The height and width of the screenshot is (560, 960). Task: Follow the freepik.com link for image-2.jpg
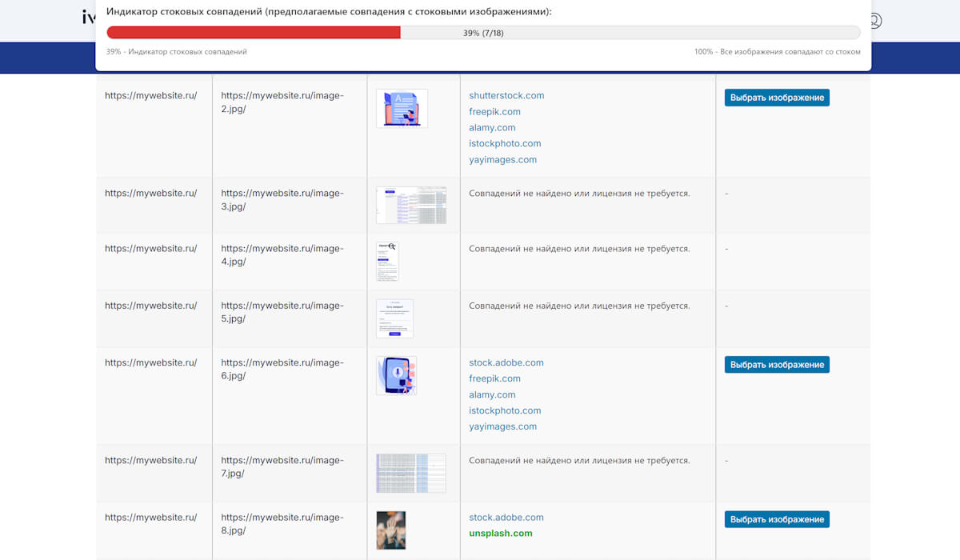click(x=494, y=111)
